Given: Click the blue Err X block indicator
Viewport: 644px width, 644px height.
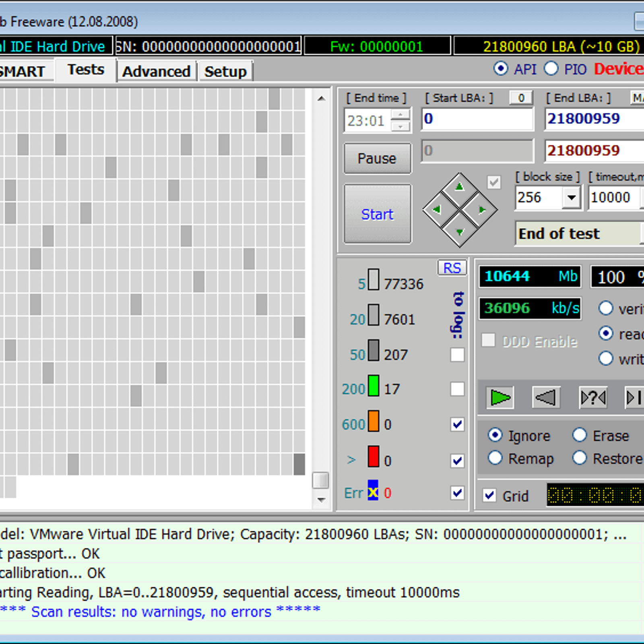Looking at the screenshot, I should click(373, 490).
